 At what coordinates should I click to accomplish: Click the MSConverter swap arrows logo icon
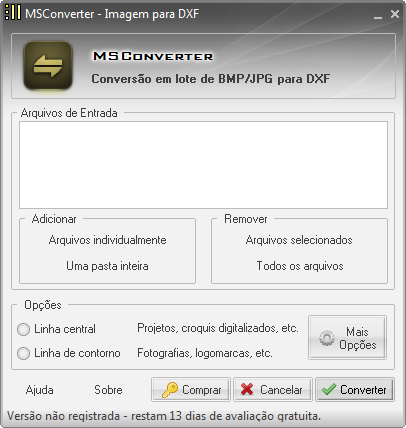[48, 66]
